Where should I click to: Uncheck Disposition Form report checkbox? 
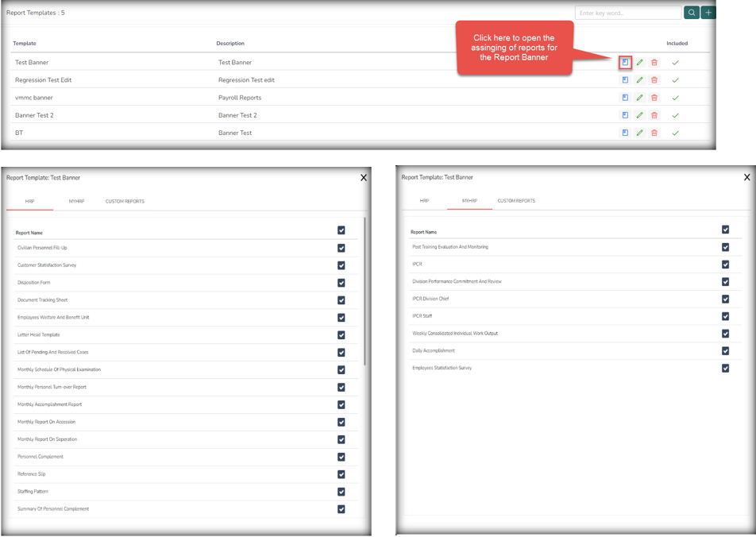pyautogui.click(x=341, y=283)
